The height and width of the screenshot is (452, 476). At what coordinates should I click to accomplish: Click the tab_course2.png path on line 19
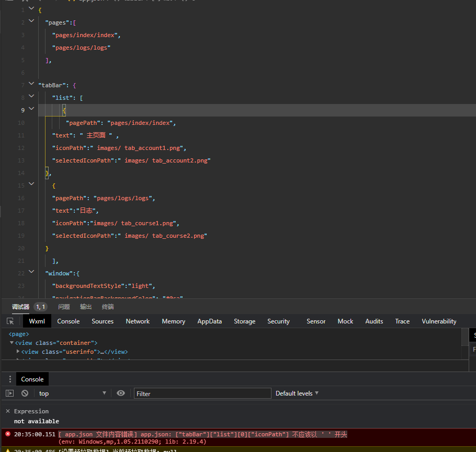(162, 236)
